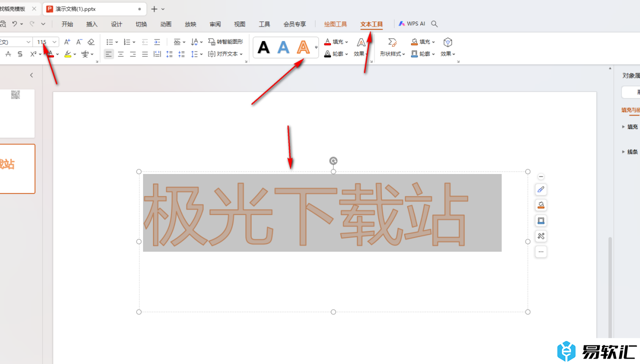Open the superscript X² dropdown arrow

point(40,54)
